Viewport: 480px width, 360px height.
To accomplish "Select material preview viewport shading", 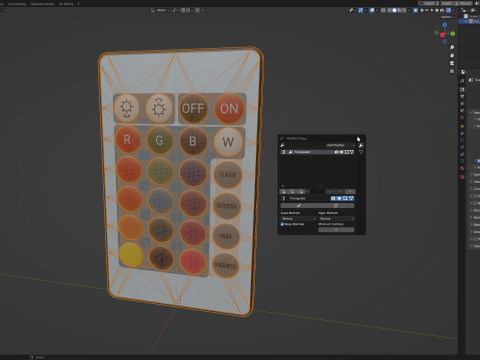I will tap(399, 10).
